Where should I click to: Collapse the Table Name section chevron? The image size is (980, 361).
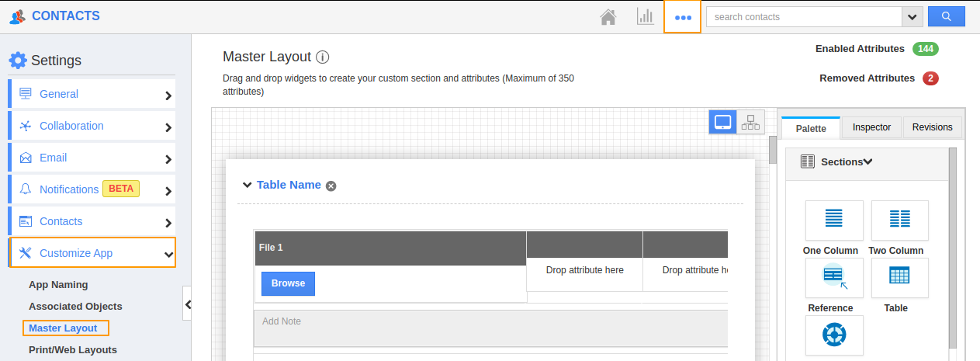tap(247, 185)
